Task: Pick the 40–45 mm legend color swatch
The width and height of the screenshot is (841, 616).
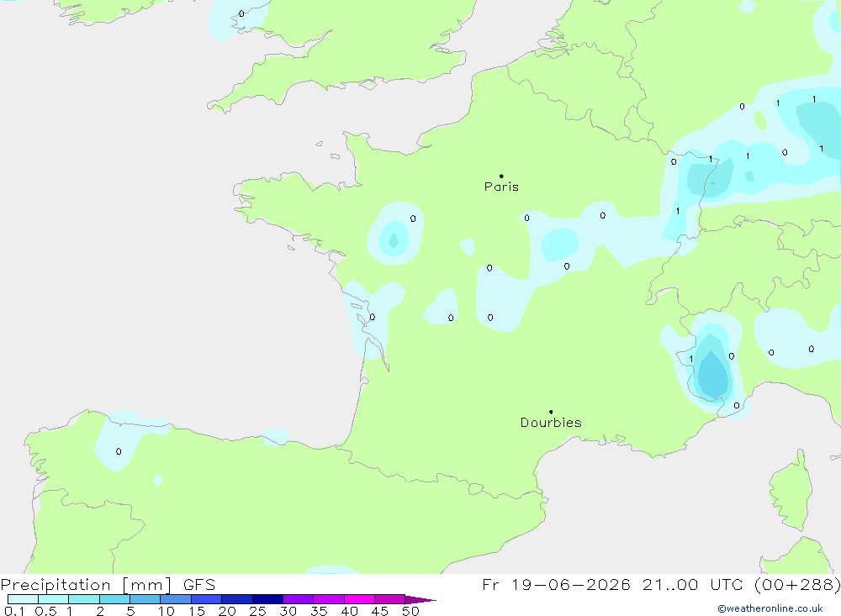Action: click(x=359, y=599)
